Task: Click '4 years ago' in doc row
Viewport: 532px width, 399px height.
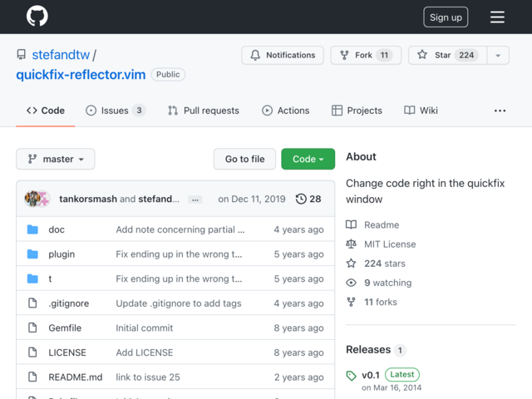Action: [298, 229]
